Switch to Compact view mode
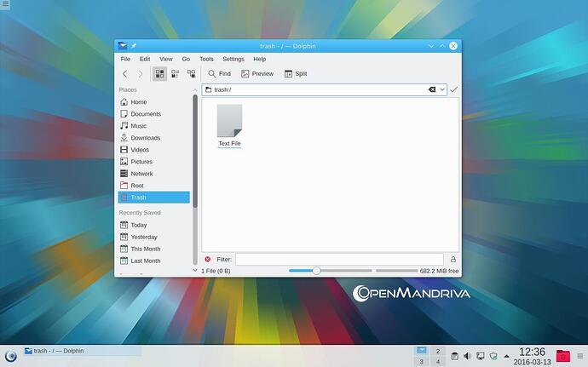 [176, 74]
